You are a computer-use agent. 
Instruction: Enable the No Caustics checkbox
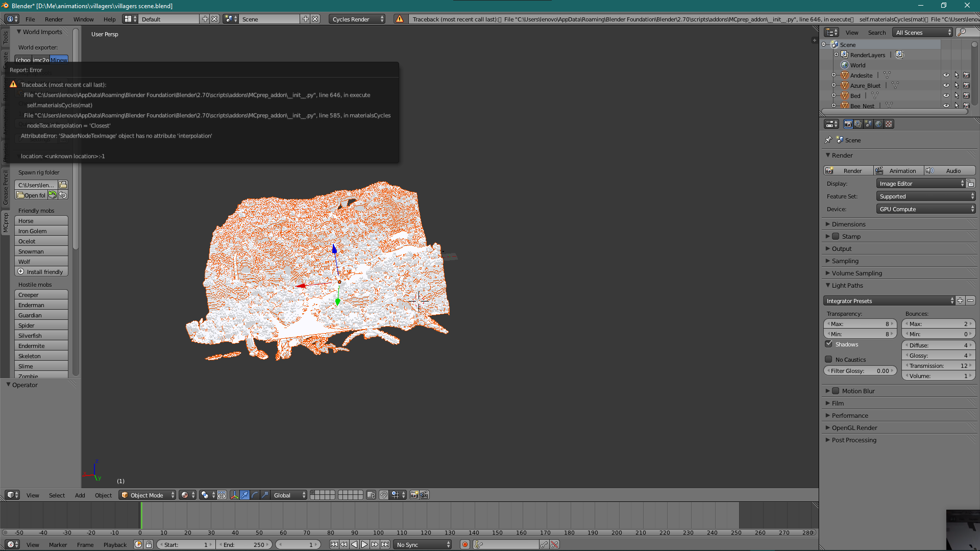[829, 359]
